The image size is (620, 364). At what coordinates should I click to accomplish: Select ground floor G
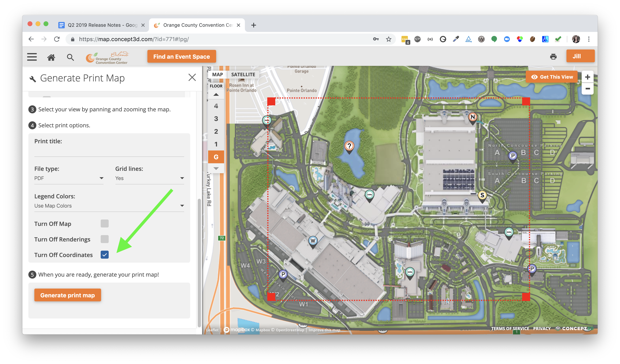click(216, 157)
